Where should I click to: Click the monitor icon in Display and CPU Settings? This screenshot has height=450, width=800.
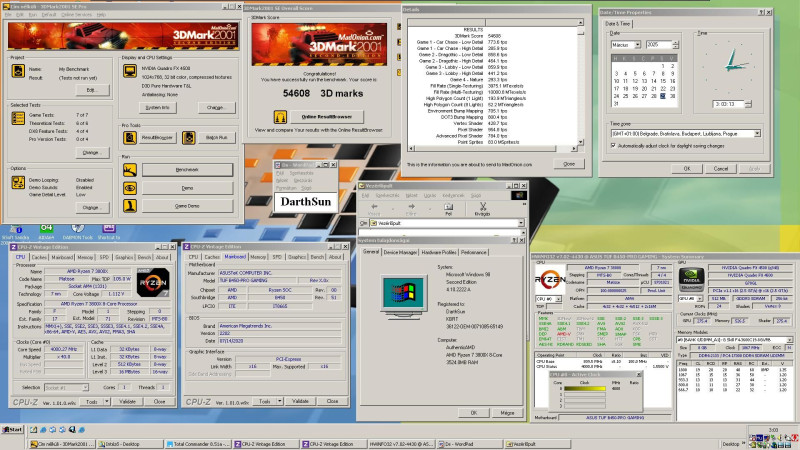[x=130, y=71]
